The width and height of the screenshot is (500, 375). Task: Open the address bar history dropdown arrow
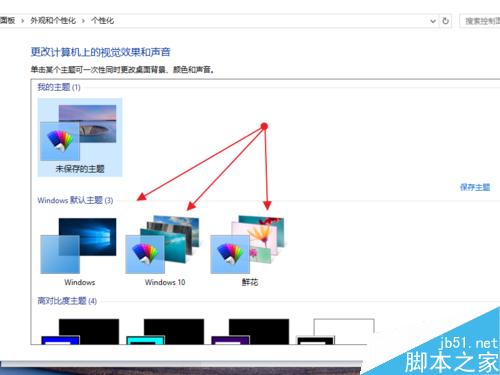click(x=433, y=21)
